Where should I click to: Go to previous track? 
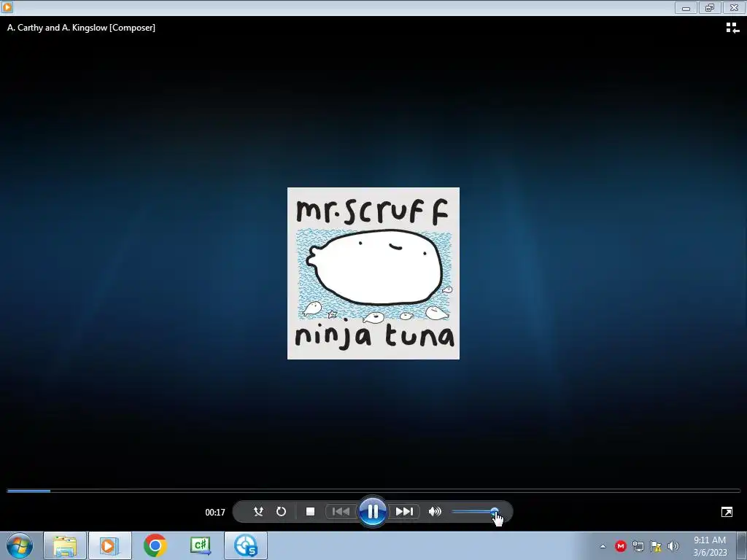click(x=341, y=511)
